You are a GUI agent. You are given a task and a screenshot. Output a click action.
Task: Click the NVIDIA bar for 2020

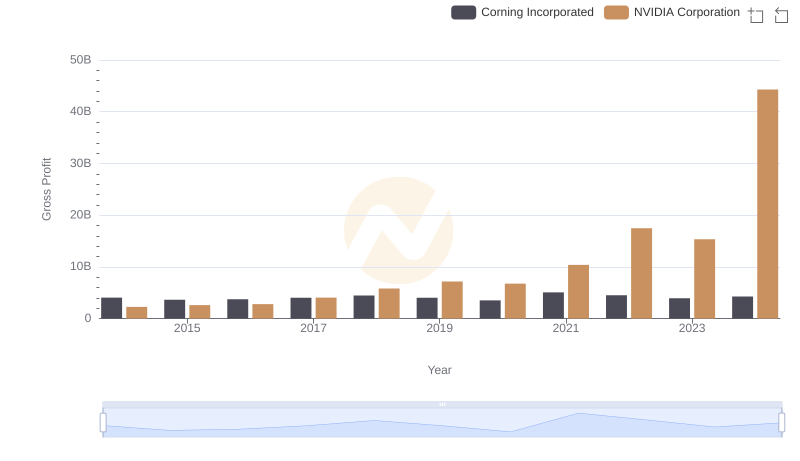pos(515,301)
